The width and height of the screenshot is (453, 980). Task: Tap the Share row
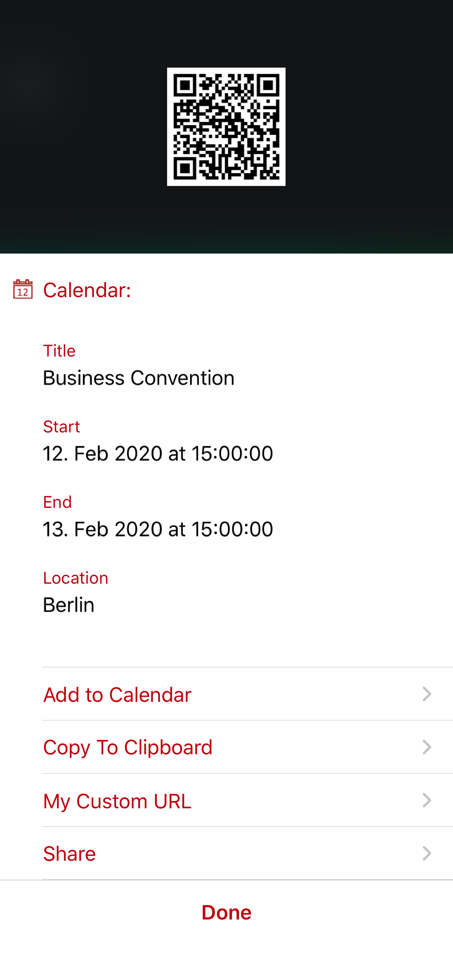tap(69, 853)
